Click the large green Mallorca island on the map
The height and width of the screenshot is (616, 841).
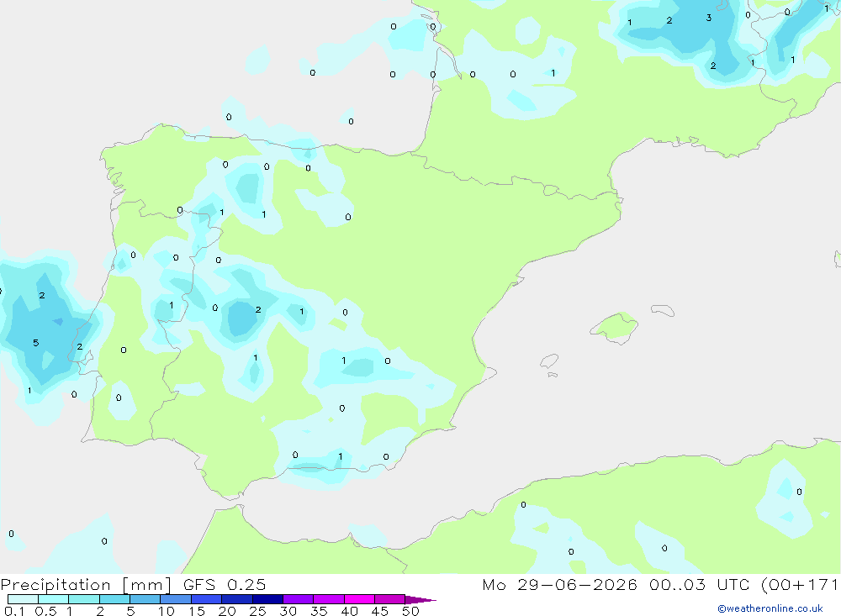coord(615,326)
